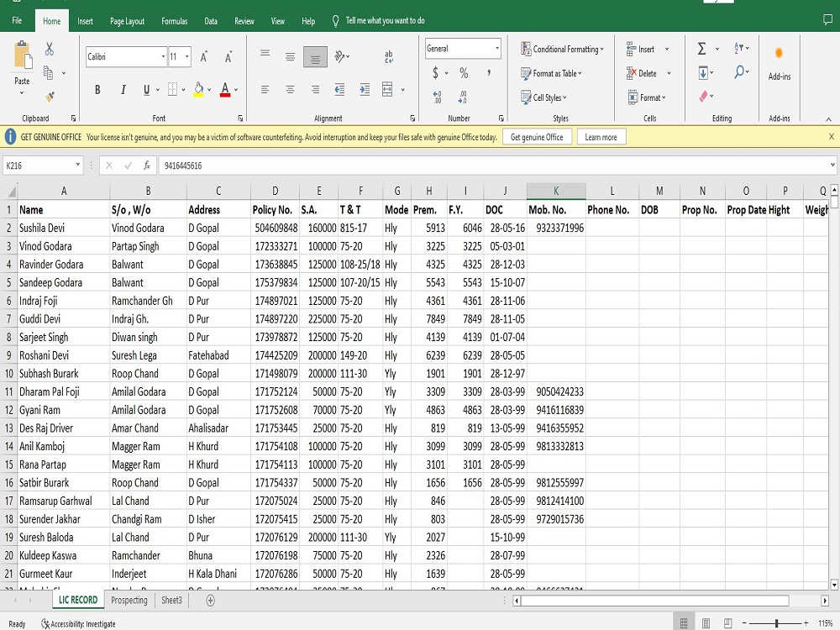Click Decrease Decimal icon
The image size is (840, 630).
(462, 97)
